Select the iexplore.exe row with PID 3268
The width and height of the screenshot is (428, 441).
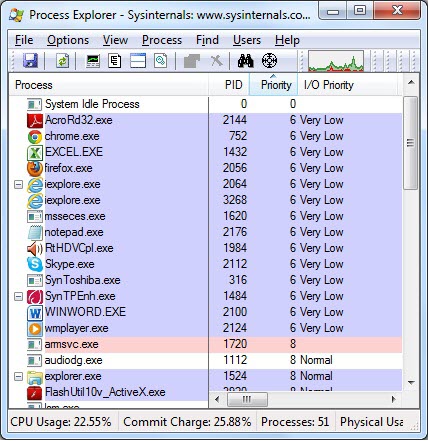[205, 200]
